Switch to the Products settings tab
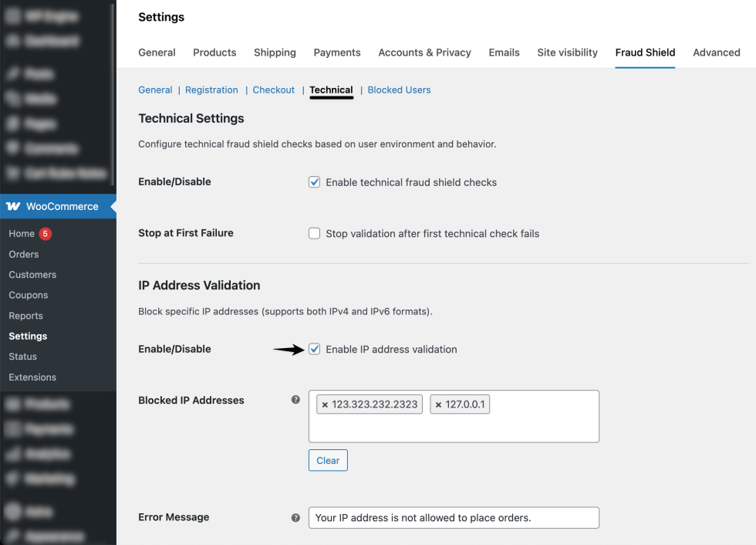This screenshot has height=545, width=756. [214, 52]
